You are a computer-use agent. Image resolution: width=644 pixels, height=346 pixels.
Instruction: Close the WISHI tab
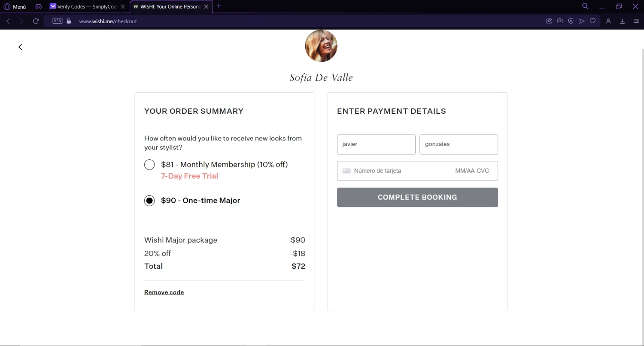(x=206, y=6)
